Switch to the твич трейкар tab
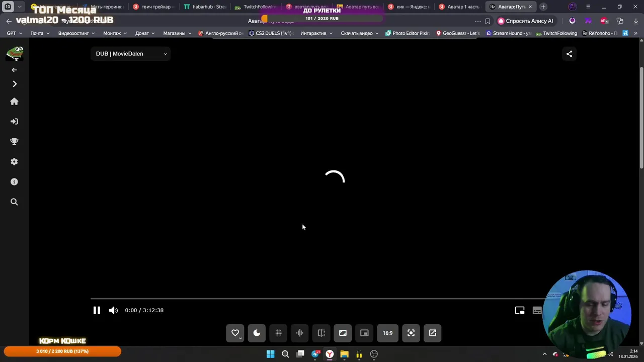The width and height of the screenshot is (644, 362). pyautogui.click(x=154, y=7)
